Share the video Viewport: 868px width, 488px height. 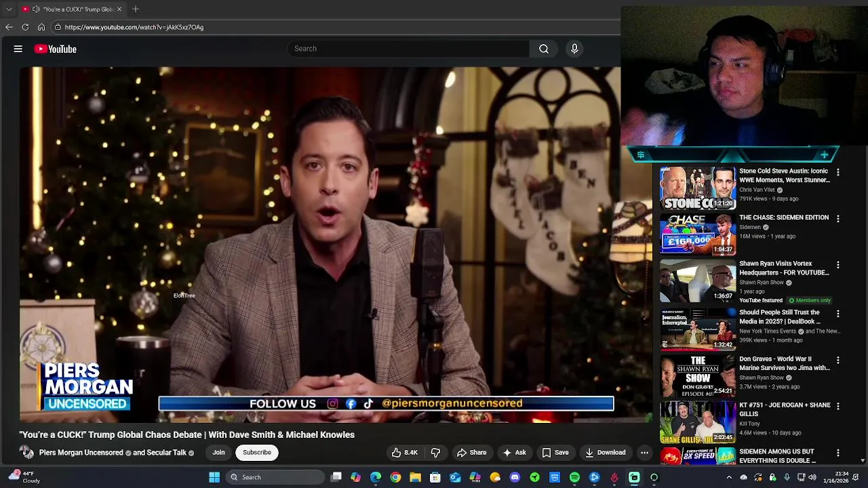[471, 452]
